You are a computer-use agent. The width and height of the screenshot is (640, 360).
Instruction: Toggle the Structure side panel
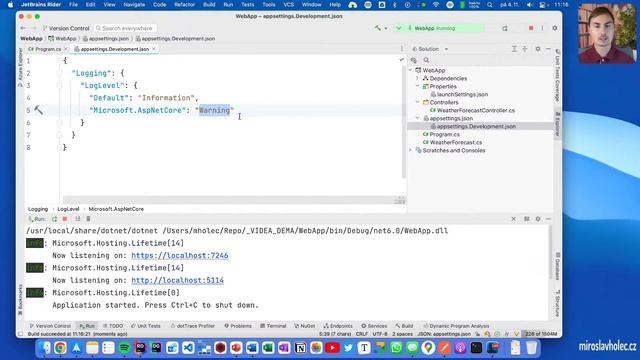coord(557,303)
